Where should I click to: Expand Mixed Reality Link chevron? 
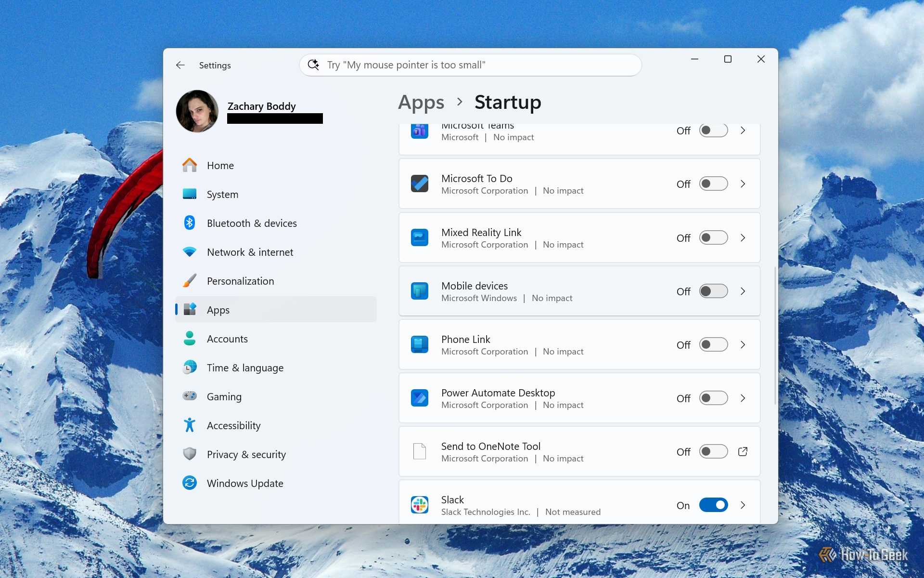pyautogui.click(x=743, y=237)
